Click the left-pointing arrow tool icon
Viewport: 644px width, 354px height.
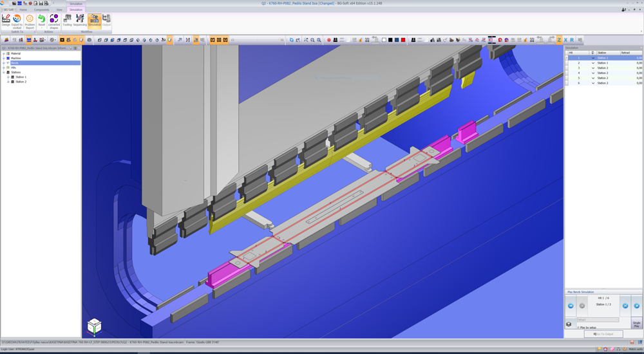pos(540,40)
